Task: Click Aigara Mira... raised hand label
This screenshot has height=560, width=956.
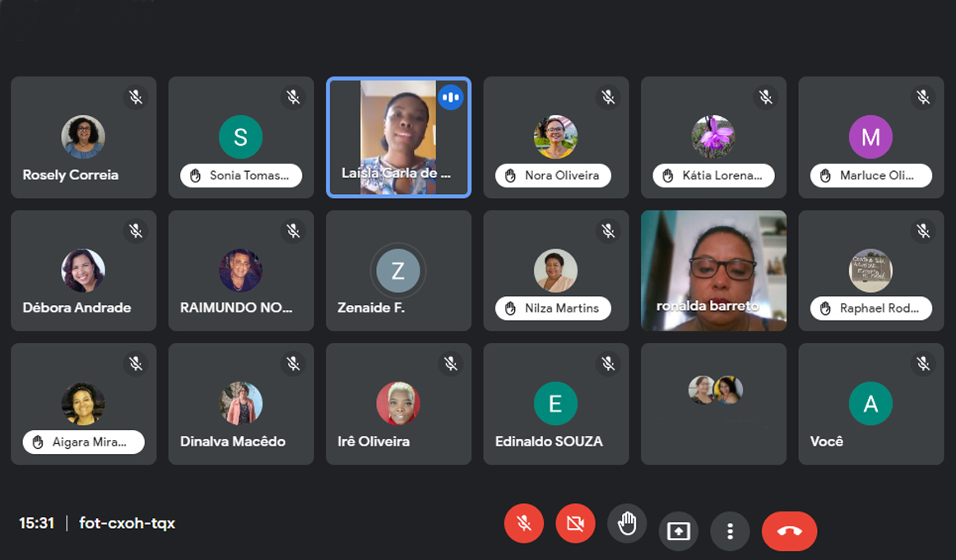Action: pos(84,442)
